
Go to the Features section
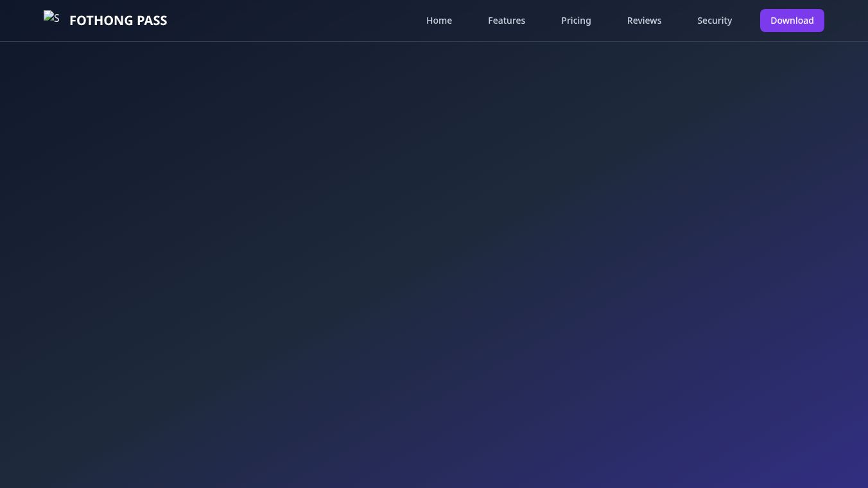click(507, 21)
